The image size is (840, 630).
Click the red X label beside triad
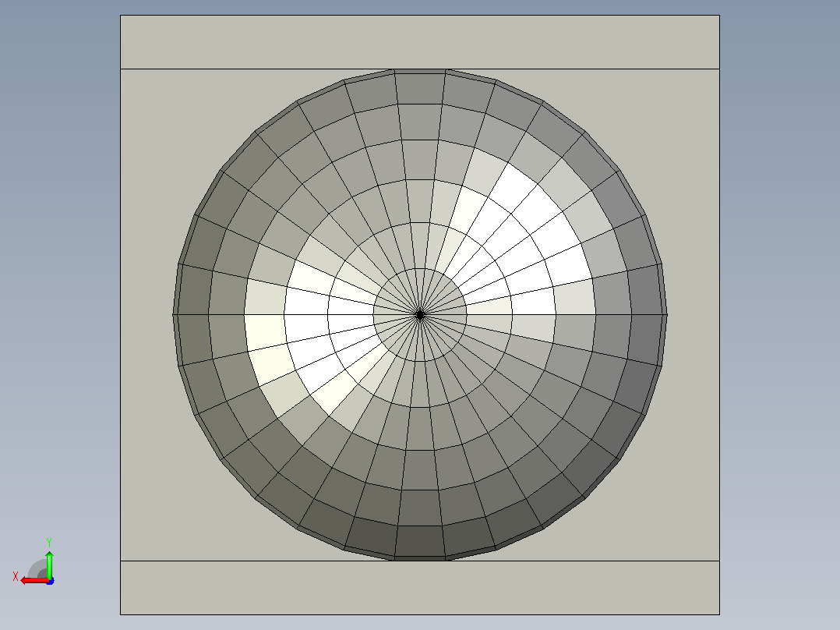[16, 576]
